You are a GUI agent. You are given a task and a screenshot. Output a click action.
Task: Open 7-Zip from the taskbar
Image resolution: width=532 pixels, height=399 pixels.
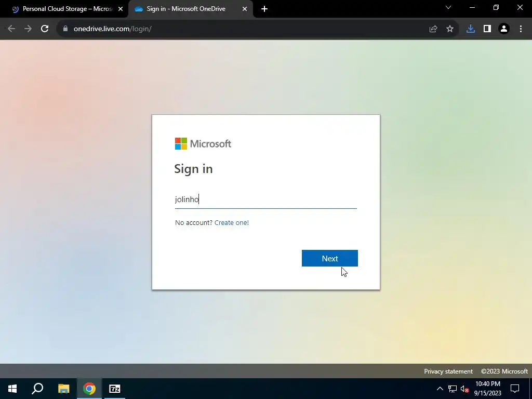pos(115,389)
